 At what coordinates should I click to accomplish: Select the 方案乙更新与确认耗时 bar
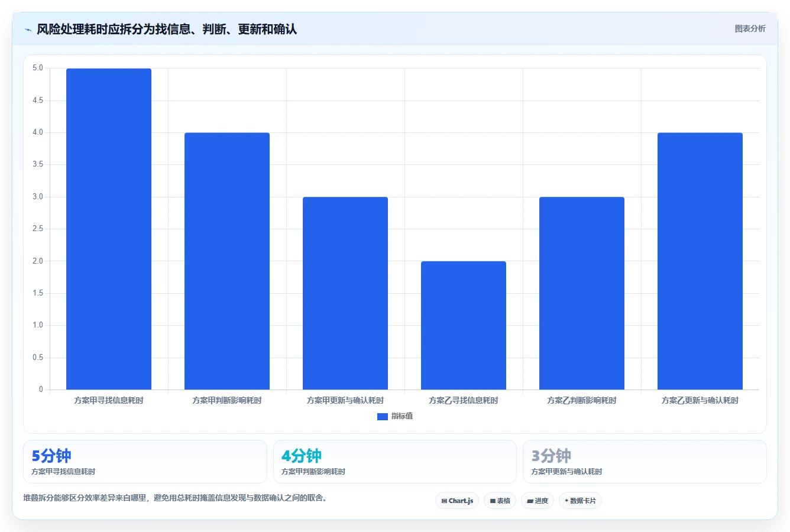(700, 261)
